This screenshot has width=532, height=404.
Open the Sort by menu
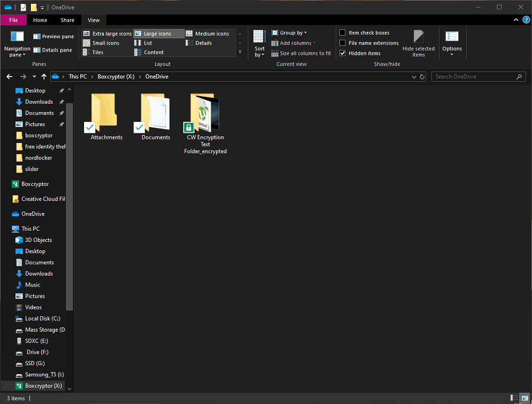259,44
